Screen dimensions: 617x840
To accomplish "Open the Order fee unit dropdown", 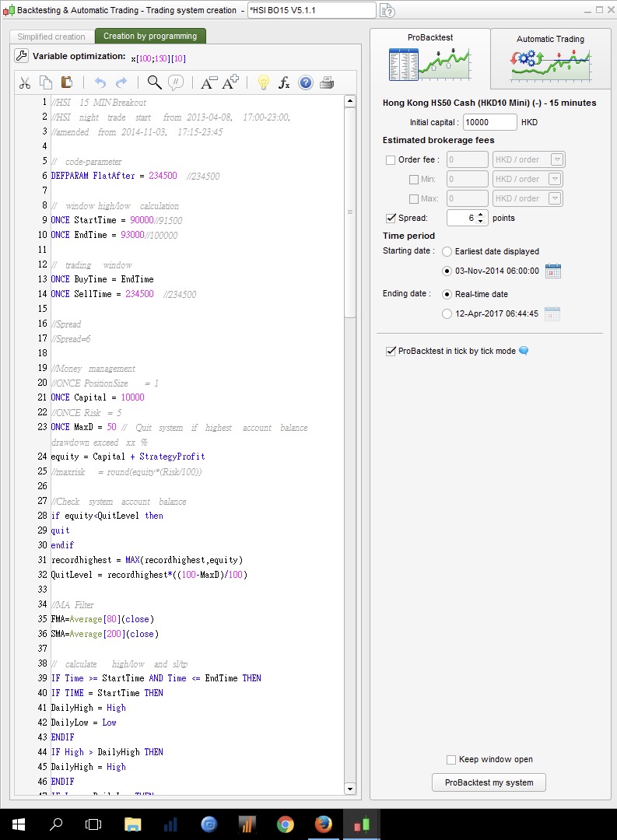I will coord(556,159).
